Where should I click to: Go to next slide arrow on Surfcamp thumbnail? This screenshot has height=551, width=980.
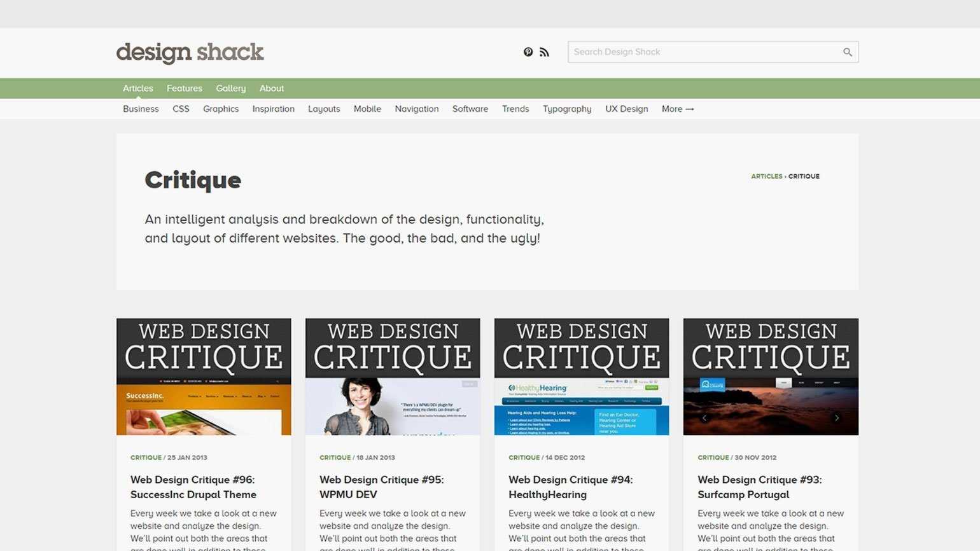pos(836,418)
